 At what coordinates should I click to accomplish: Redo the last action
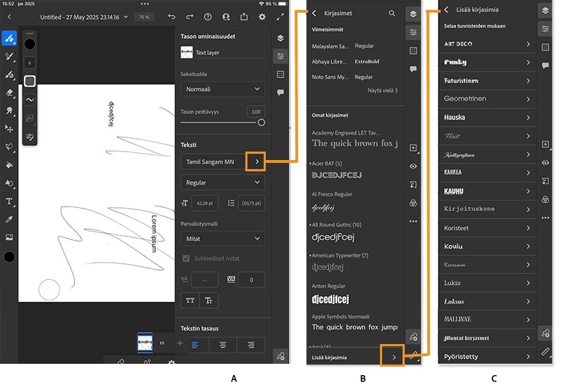pos(190,17)
